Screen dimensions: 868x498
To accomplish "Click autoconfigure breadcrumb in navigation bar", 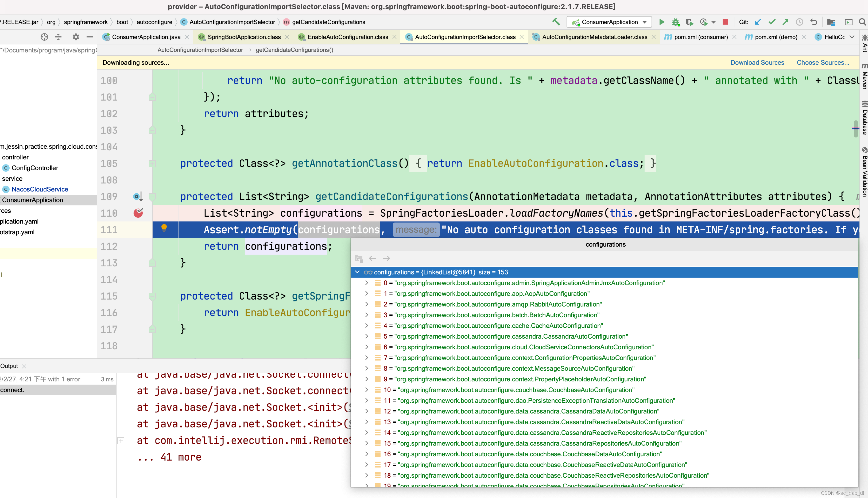I will pyautogui.click(x=154, y=22).
